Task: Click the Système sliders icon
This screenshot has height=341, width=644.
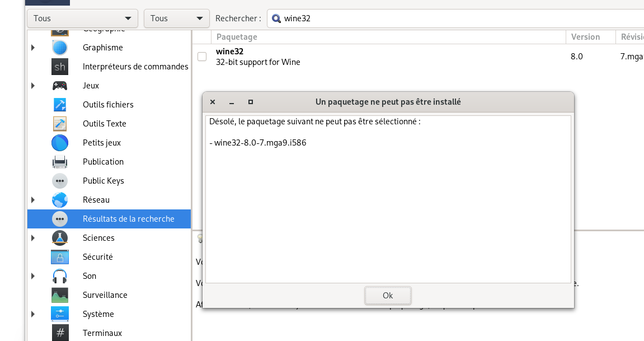Action: [x=59, y=314]
